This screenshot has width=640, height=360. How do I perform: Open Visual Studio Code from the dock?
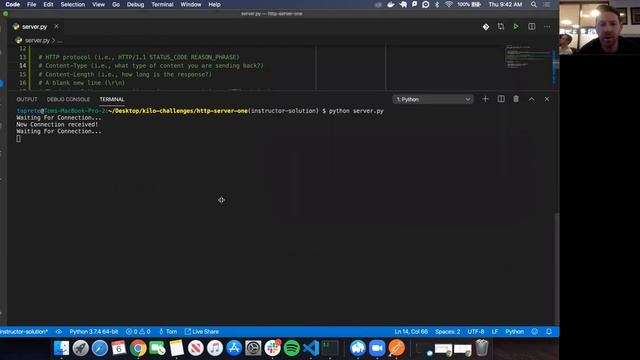click(311, 348)
